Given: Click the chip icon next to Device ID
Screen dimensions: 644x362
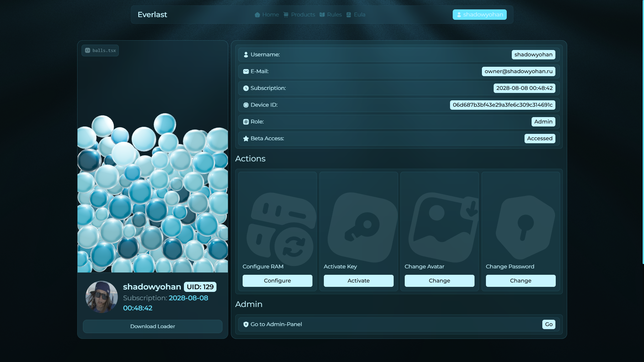Looking at the screenshot, I should [246, 105].
